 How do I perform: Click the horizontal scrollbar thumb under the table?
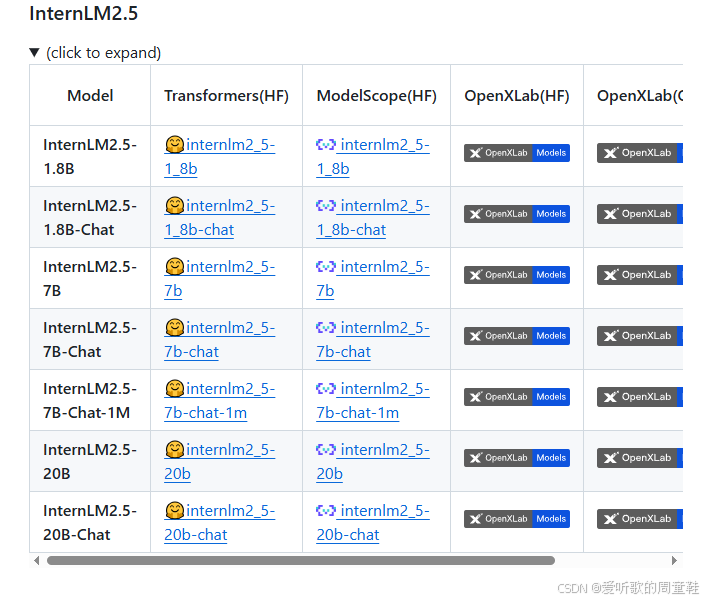tap(301, 561)
